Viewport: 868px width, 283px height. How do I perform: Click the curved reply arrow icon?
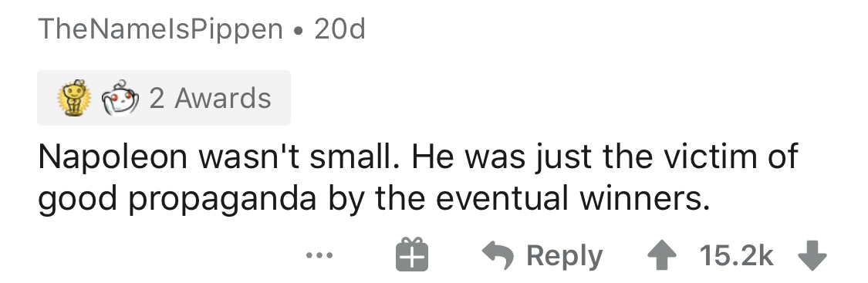click(x=498, y=255)
